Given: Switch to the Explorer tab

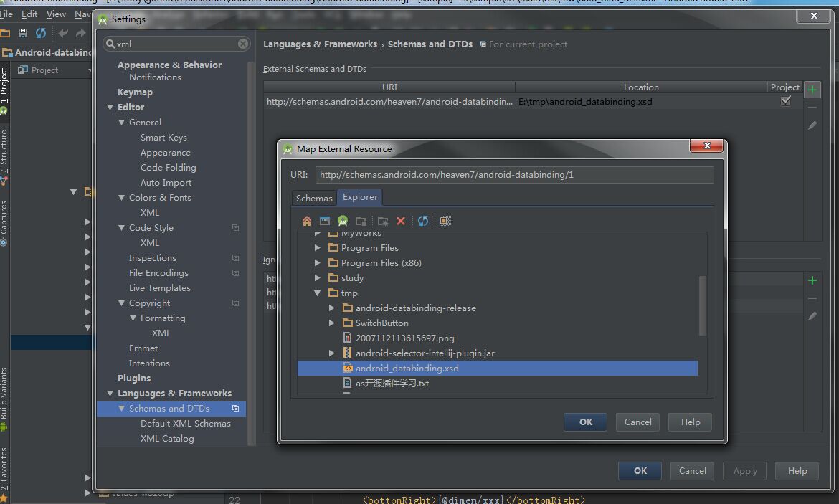Looking at the screenshot, I should click(360, 197).
